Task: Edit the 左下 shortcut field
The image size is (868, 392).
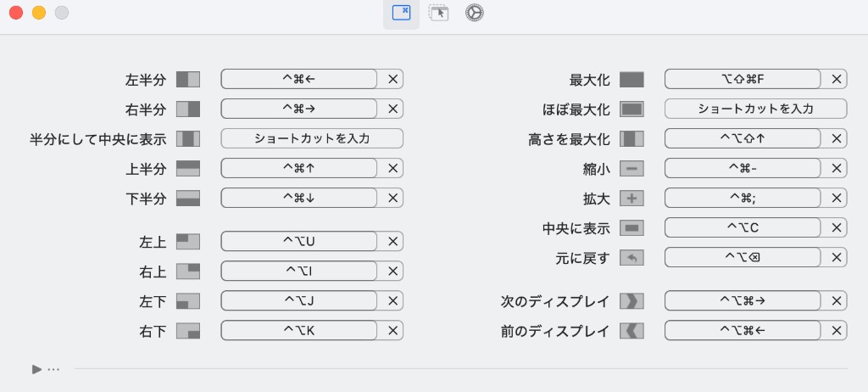Action: [x=299, y=300]
